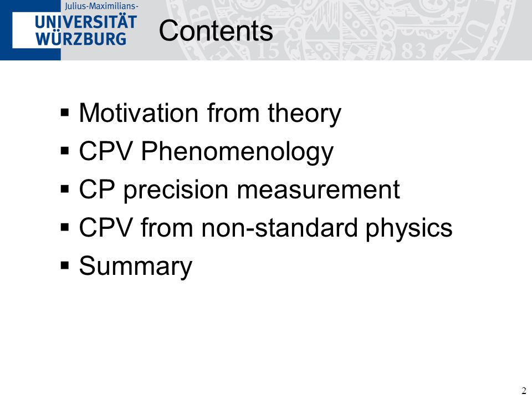
Task: Select Motivation from theory item
Action: pos(210,114)
